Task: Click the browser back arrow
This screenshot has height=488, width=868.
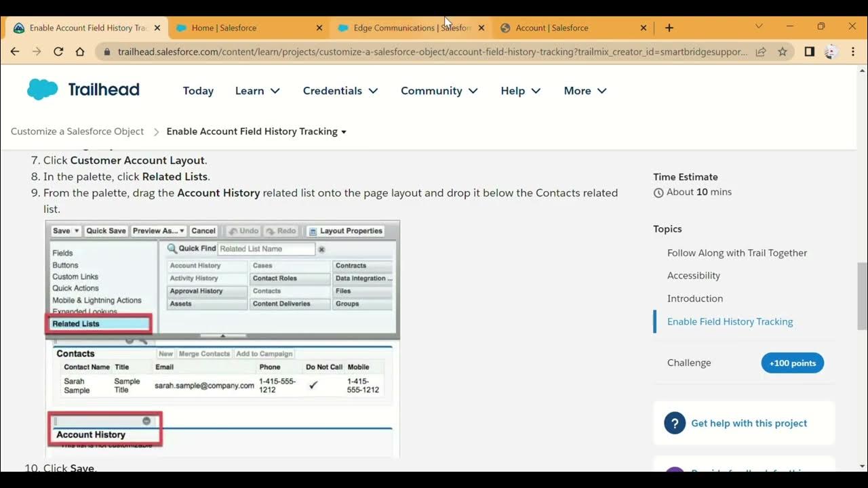Action: pos(15,52)
